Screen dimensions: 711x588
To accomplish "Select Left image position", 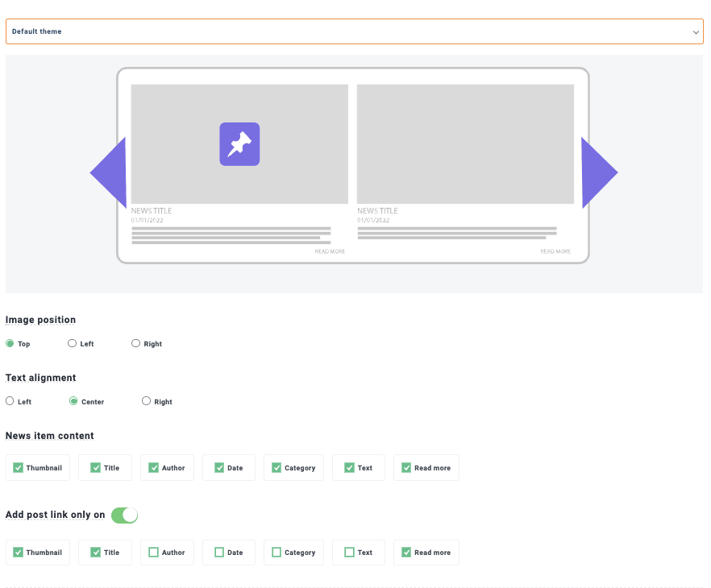I will pos(73,343).
